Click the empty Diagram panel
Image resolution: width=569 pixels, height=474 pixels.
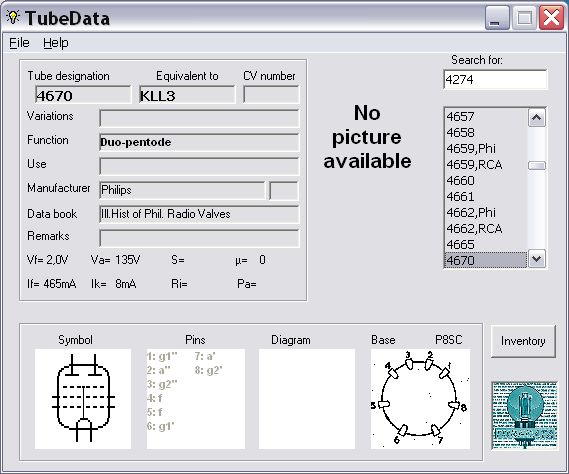[x=307, y=399]
